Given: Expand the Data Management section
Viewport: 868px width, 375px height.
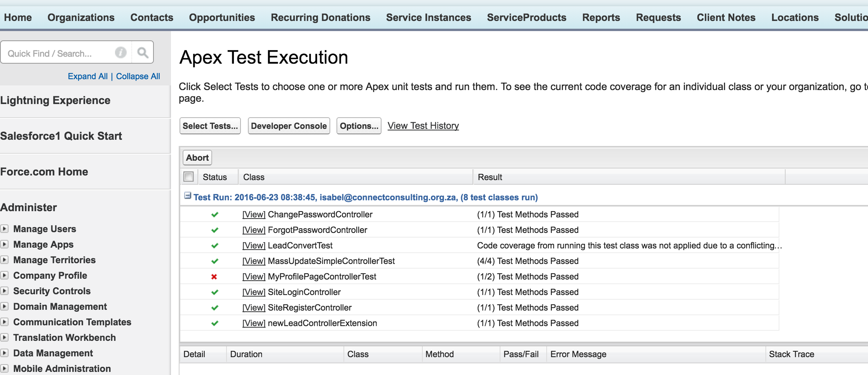Looking at the screenshot, I should click(5, 353).
